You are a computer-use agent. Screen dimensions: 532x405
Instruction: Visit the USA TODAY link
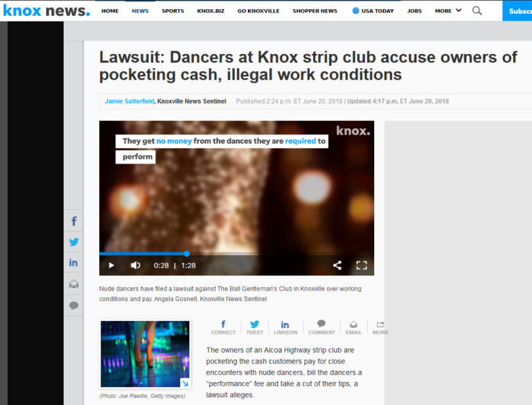click(373, 11)
